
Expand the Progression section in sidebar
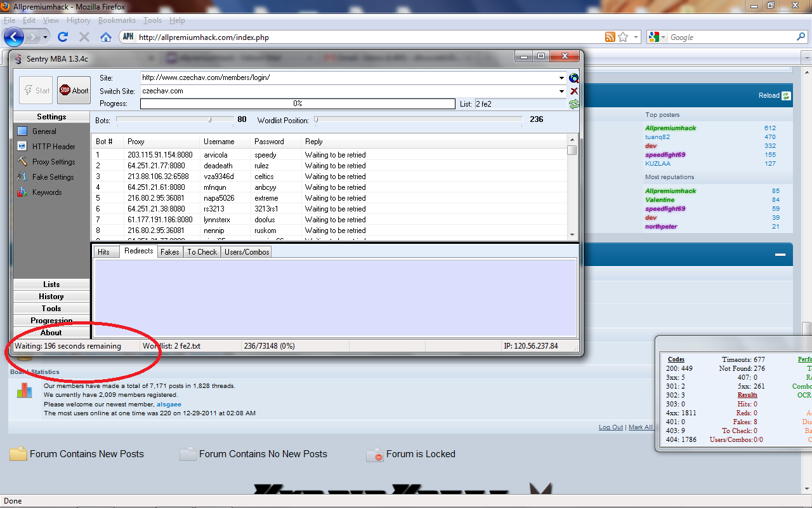pyautogui.click(x=51, y=321)
